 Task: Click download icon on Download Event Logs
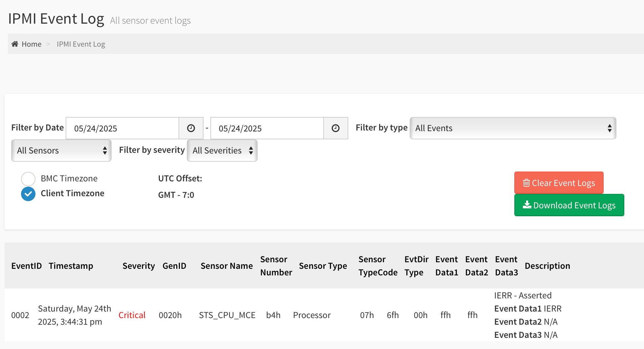pyautogui.click(x=527, y=205)
